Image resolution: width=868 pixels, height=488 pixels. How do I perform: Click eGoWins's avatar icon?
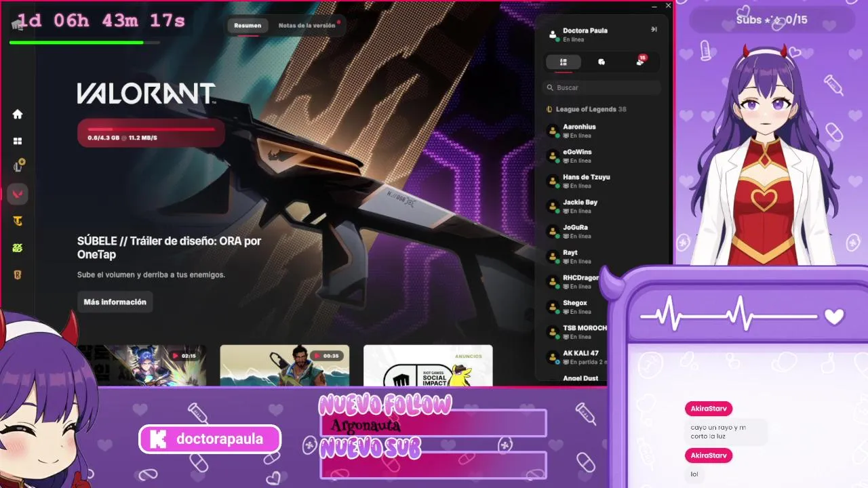[x=553, y=156]
